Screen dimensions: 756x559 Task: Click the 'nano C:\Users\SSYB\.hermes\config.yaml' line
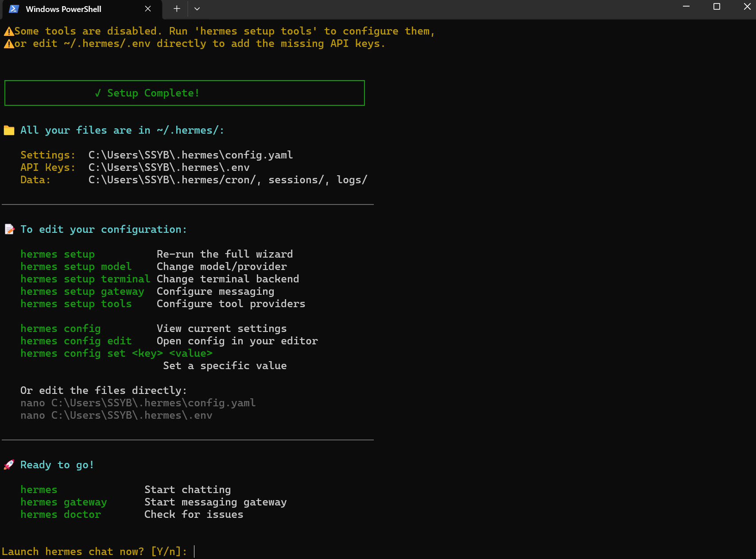click(x=138, y=403)
